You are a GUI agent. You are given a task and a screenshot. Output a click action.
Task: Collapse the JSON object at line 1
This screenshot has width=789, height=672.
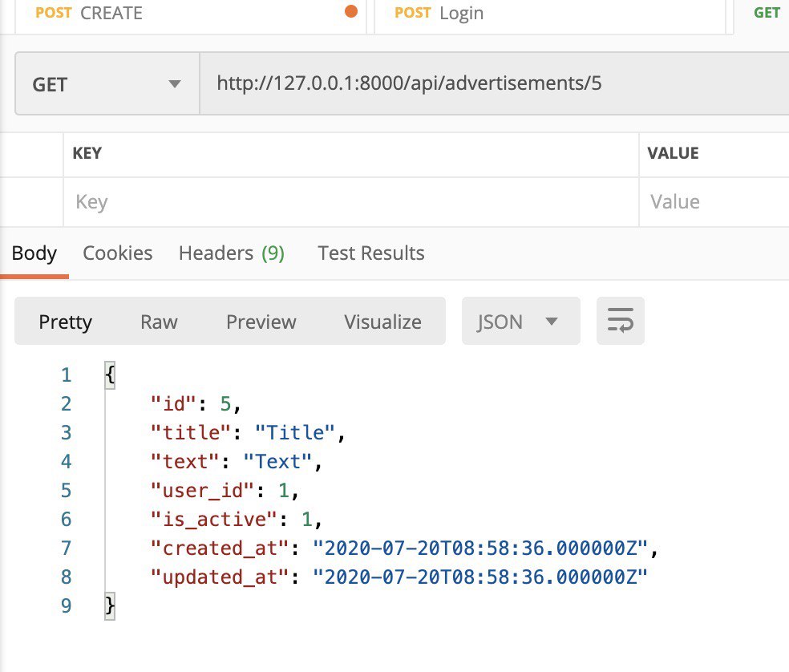point(110,375)
